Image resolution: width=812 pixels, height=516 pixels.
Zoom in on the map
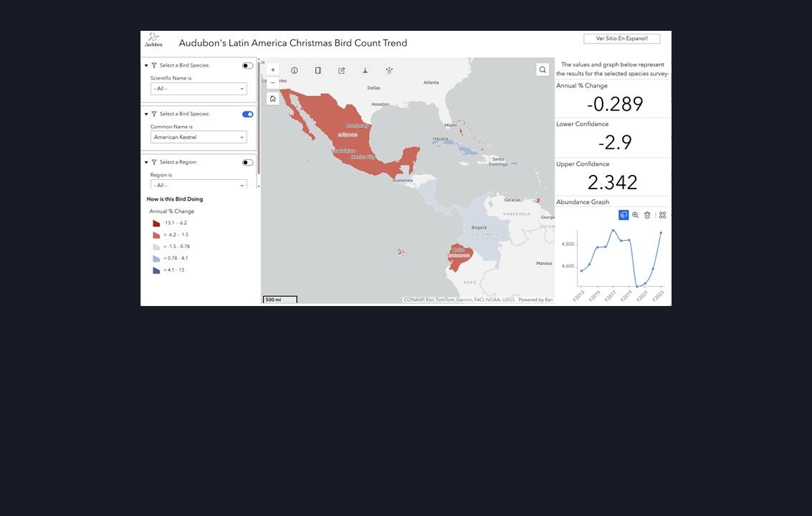point(273,70)
